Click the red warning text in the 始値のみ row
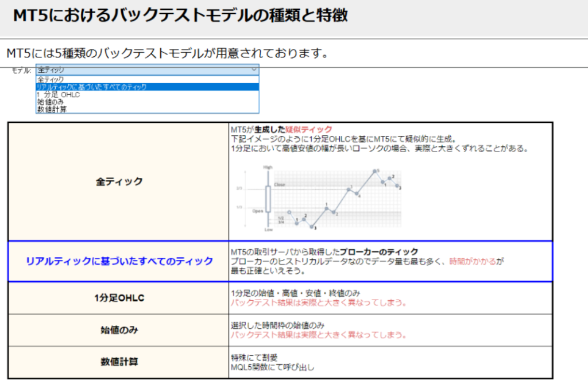Screen dimensions: 588x380 319,335
